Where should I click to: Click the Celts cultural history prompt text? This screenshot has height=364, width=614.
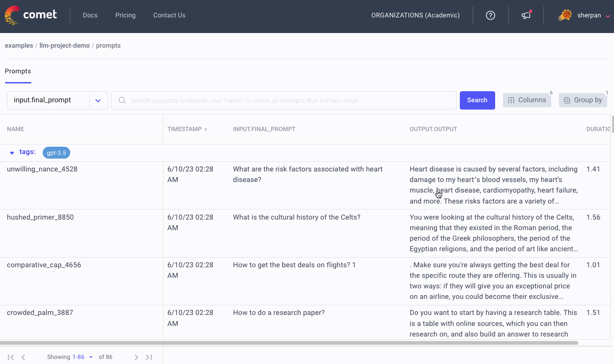(x=297, y=217)
